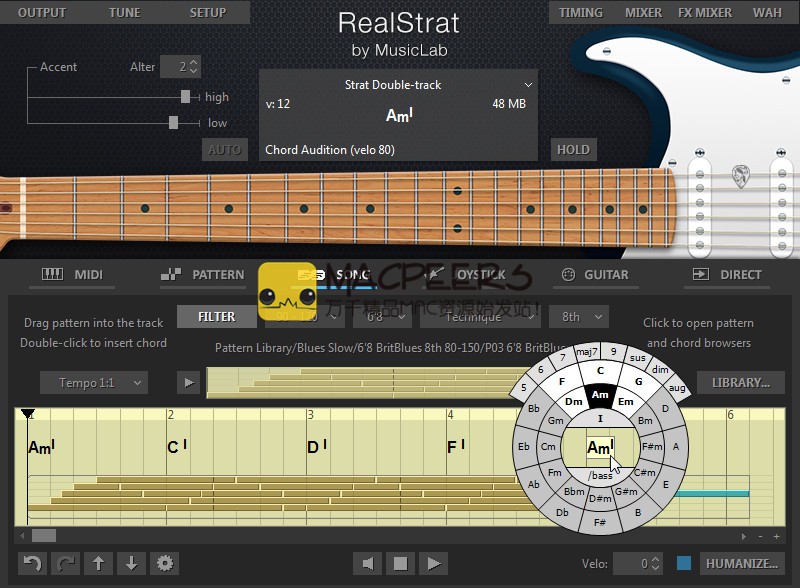800x588 pixels.
Task: Toggle the pattern FILTER button
Action: coord(216,316)
